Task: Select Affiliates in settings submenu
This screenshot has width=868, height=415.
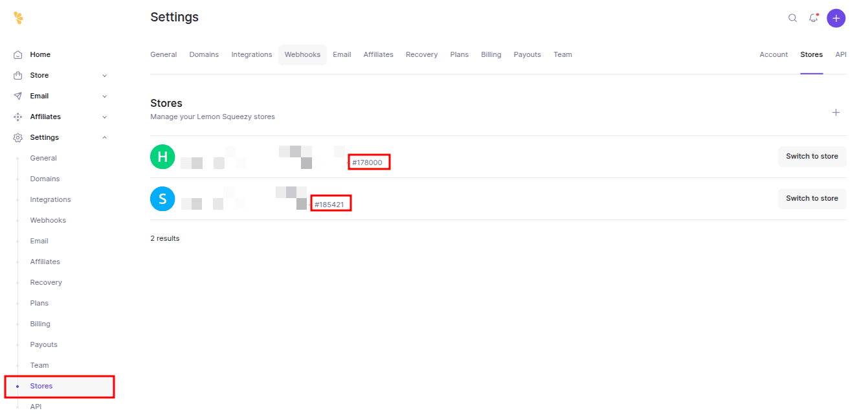Action: click(45, 262)
